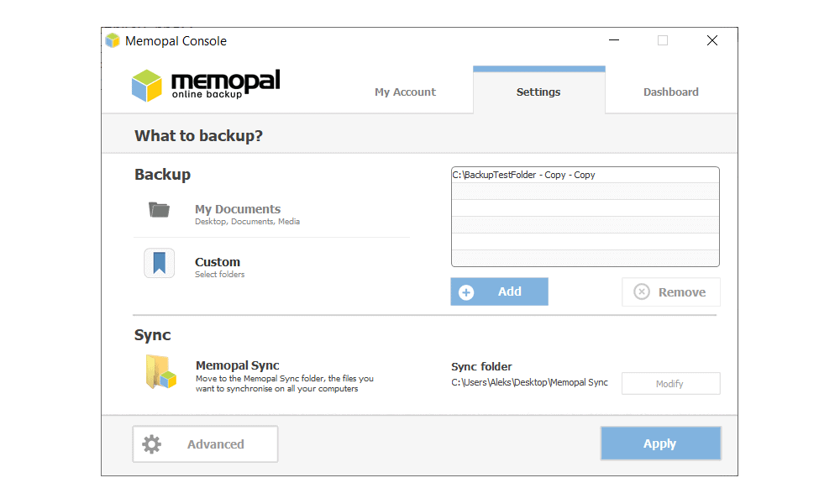Image resolution: width=840 pixels, height=504 pixels.
Task: Choose the Custom backup option label
Action: click(218, 262)
